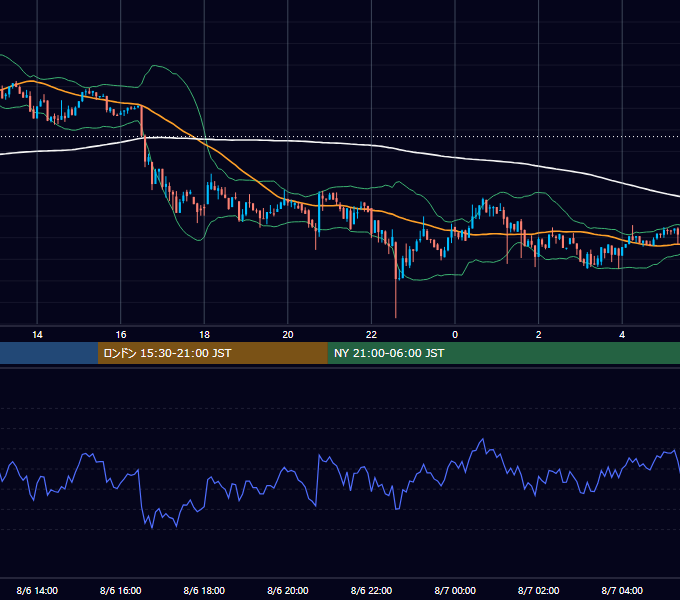The image size is (680, 600).
Task: Click the 20 hour axis label
Action: click(x=288, y=335)
